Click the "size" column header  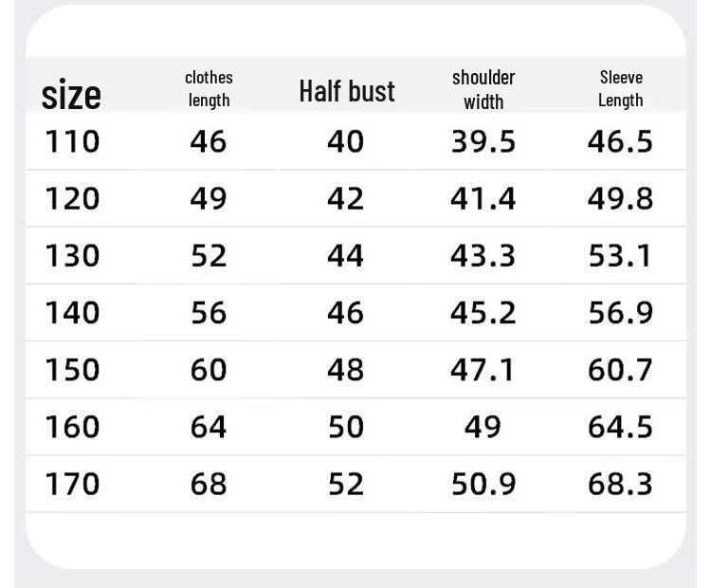(71, 95)
